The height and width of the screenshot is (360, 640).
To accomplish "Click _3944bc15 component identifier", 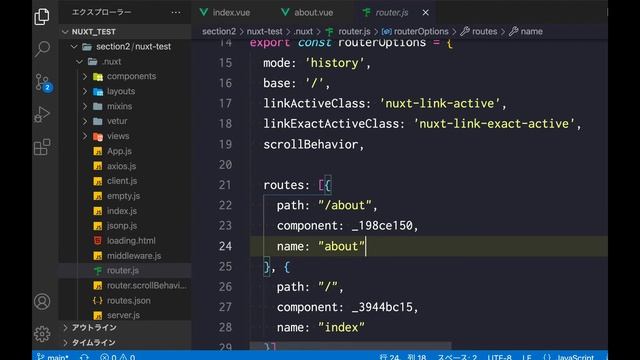I will pos(382,307).
